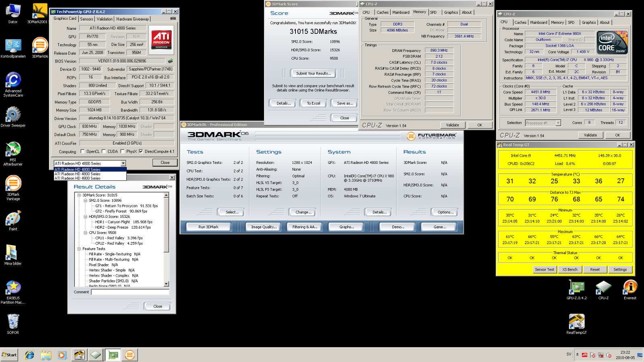The height and width of the screenshot is (362, 644).
Task: Open the 3DMark2001 desktop shortcut
Action: click(x=39, y=13)
